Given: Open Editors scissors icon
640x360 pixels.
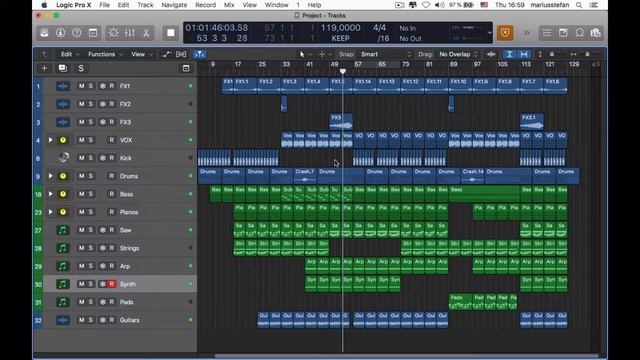Looking at the screenshot, I should [x=146, y=33].
